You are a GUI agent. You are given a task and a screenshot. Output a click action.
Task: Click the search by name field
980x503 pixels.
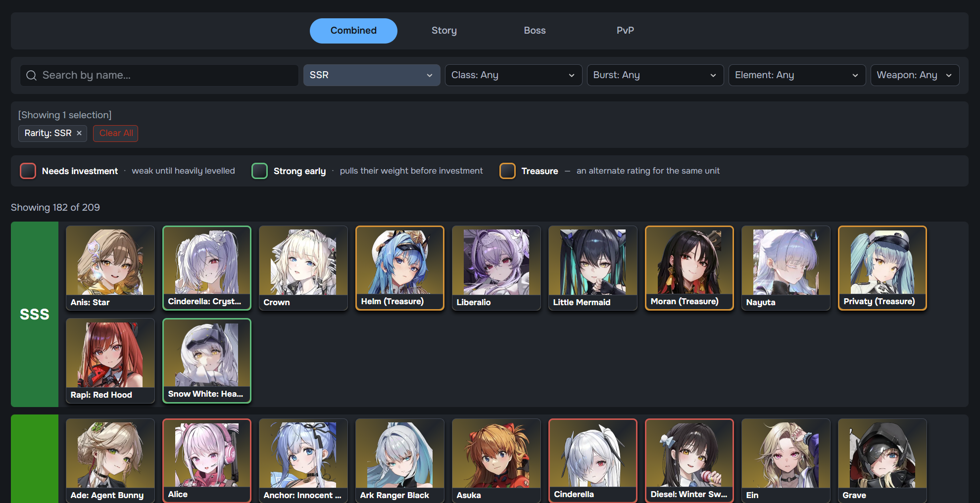(159, 75)
